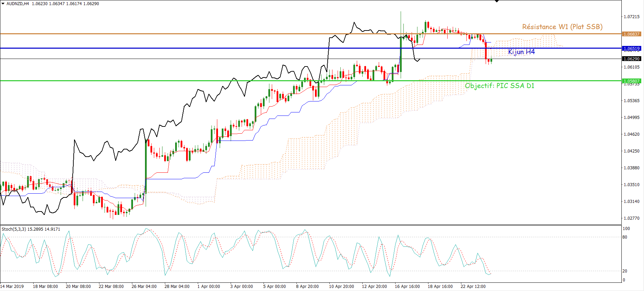
Task: Click the 26 Mar 04:00 time axis label
Action: (x=144, y=287)
